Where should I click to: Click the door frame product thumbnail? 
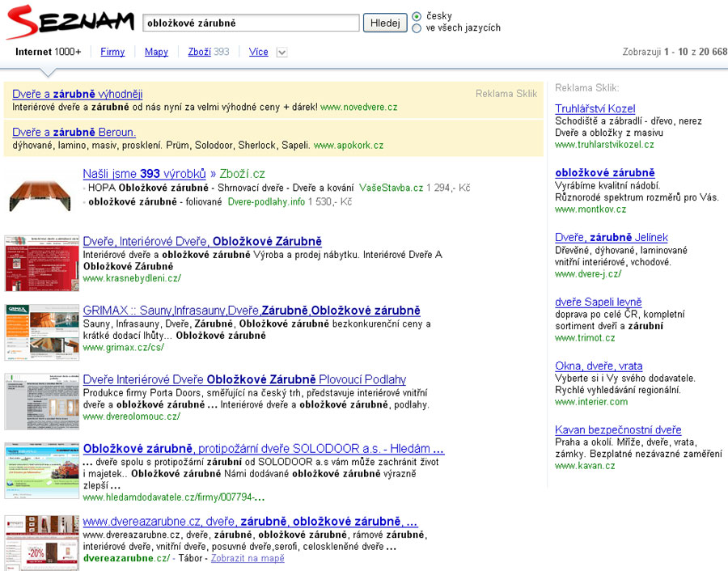coord(40,195)
